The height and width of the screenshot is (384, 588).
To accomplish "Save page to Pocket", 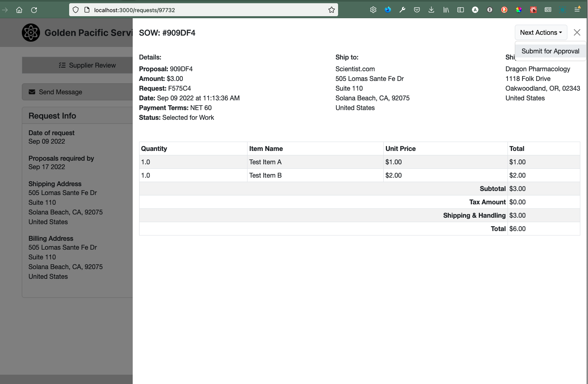I will [417, 9].
